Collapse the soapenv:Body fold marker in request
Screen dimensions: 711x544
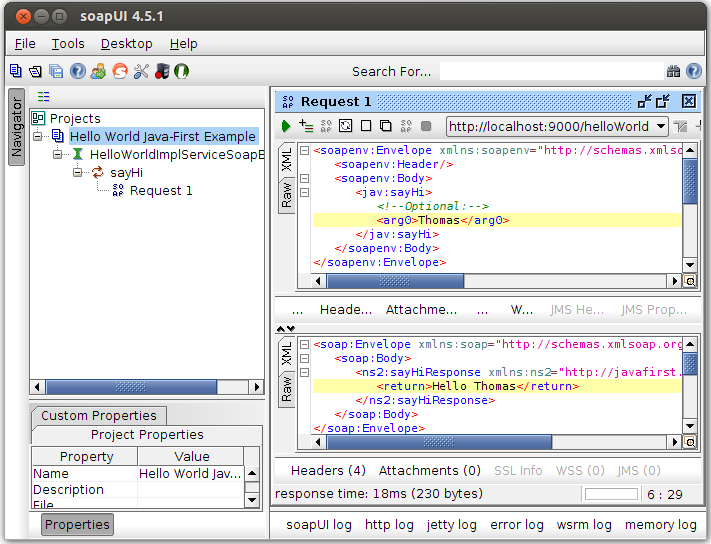click(306, 178)
